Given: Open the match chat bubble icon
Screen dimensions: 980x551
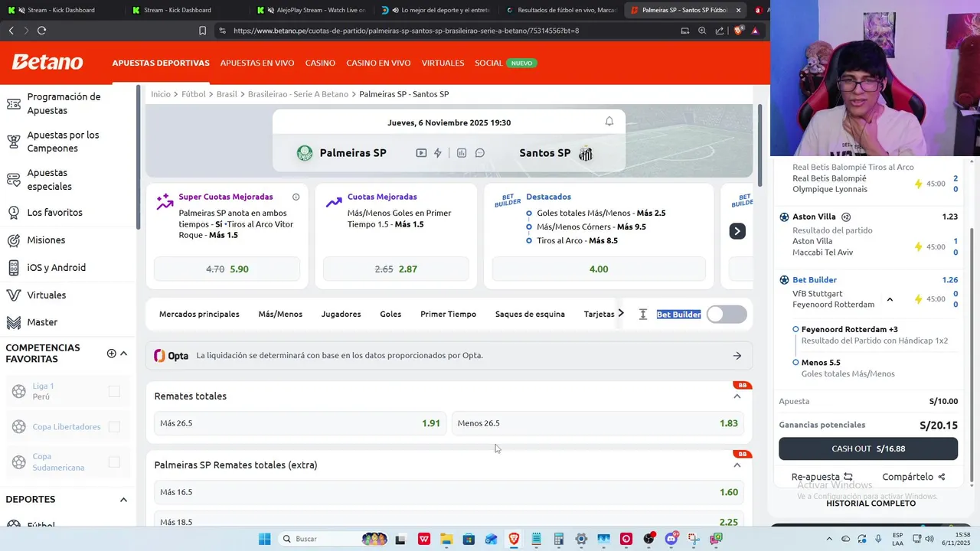Looking at the screenshot, I should pyautogui.click(x=480, y=153).
